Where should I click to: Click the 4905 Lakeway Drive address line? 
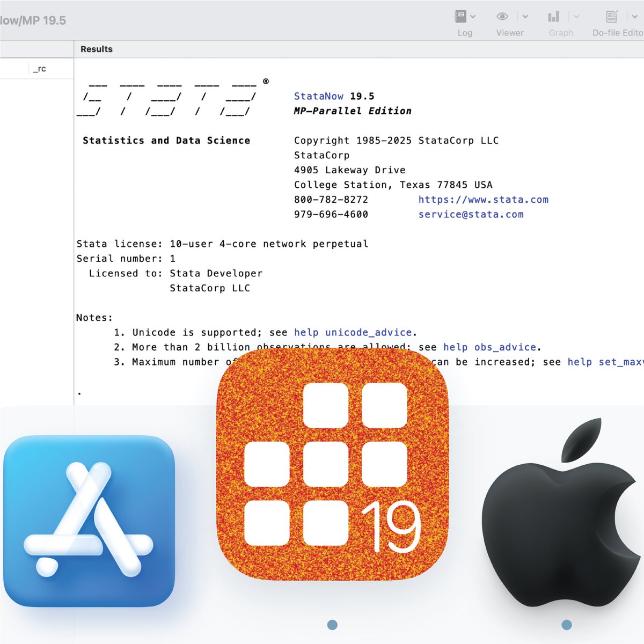pos(350,170)
